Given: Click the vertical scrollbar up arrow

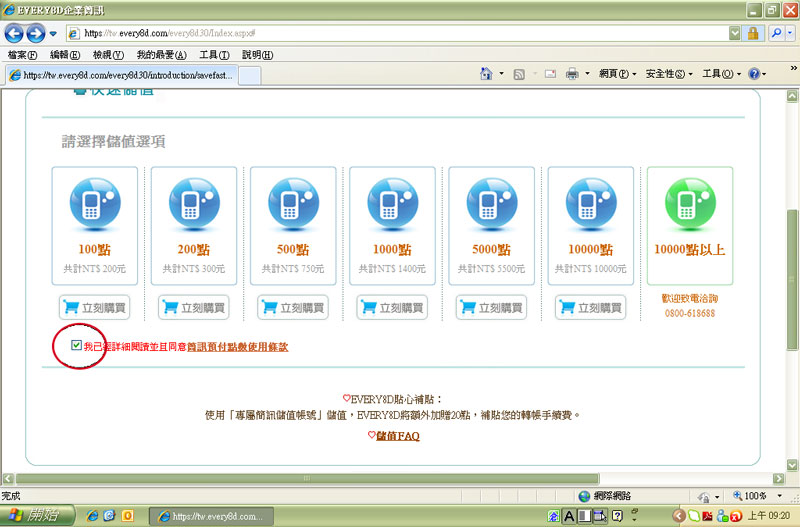Looking at the screenshot, I should tap(792, 95).
